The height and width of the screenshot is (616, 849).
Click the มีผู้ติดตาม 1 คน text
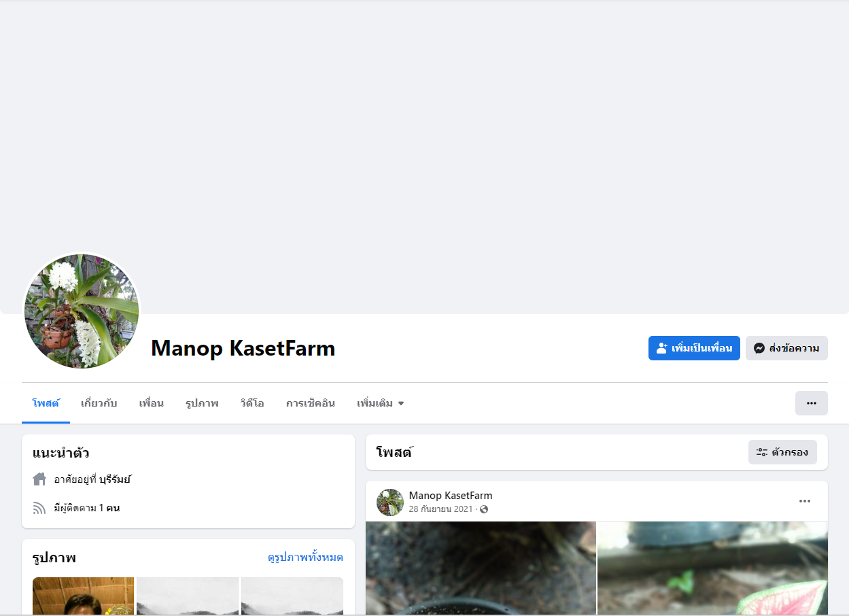pyautogui.click(x=87, y=508)
